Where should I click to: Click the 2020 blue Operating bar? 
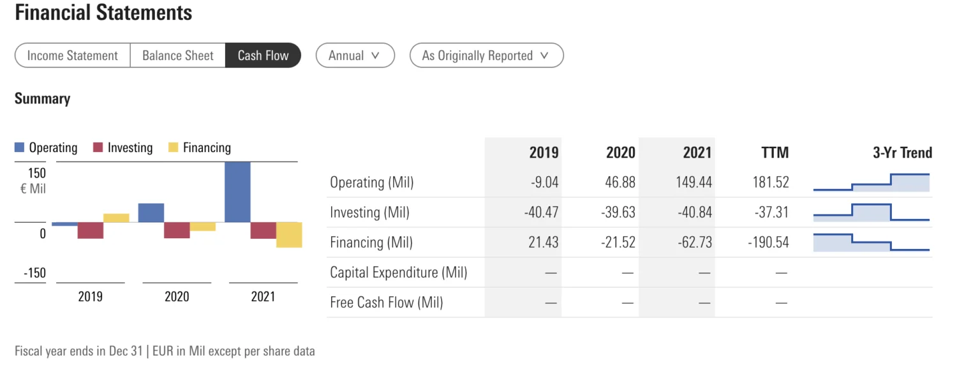[x=151, y=213]
